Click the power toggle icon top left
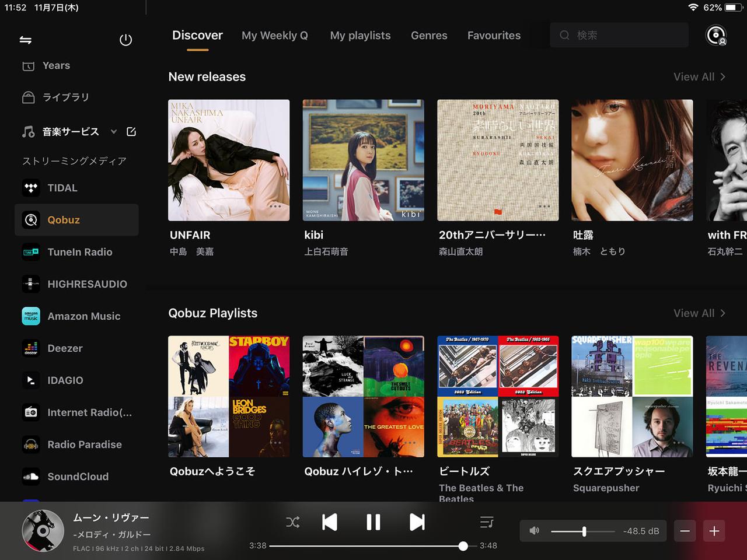 click(x=125, y=40)
